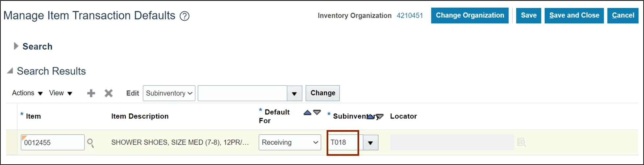Sort Subinventory column descending

click(x=380, y=117)
